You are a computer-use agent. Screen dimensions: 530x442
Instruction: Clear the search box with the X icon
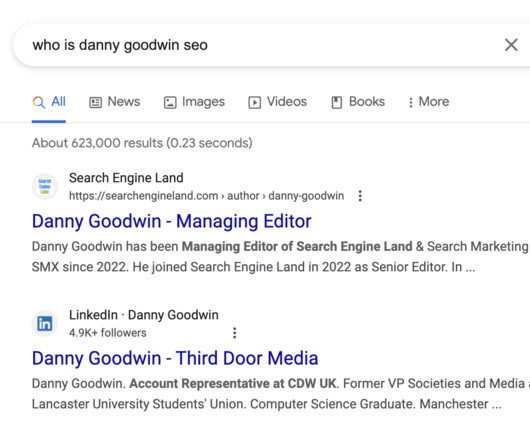(x=511, y=45)
